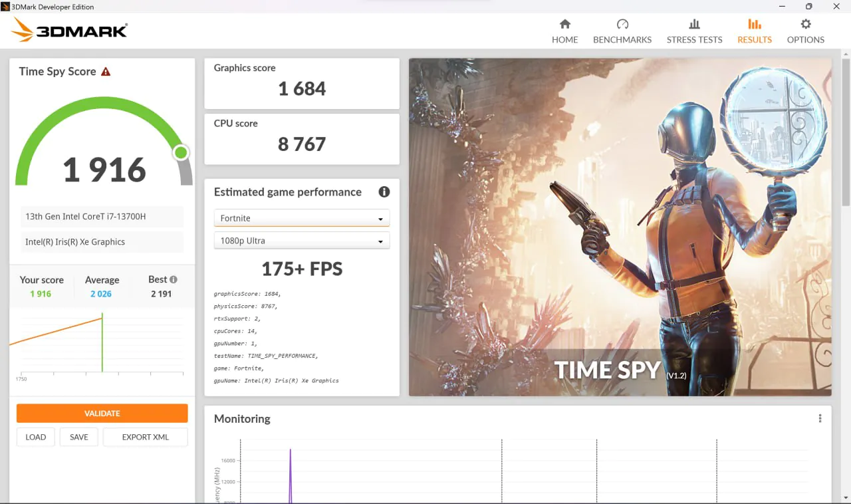Click the 3DMark title bar app icon

pos(5,7)
